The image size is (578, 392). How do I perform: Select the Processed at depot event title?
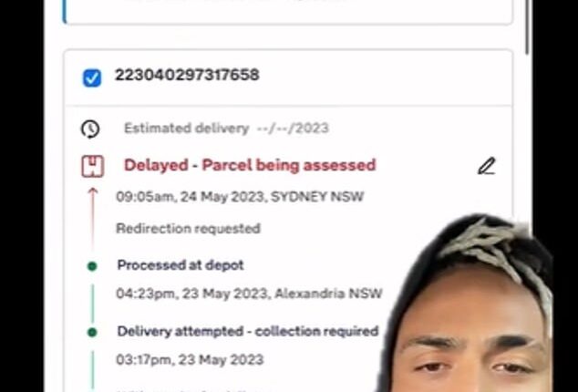pyautogui.click(x=181, y=264)
